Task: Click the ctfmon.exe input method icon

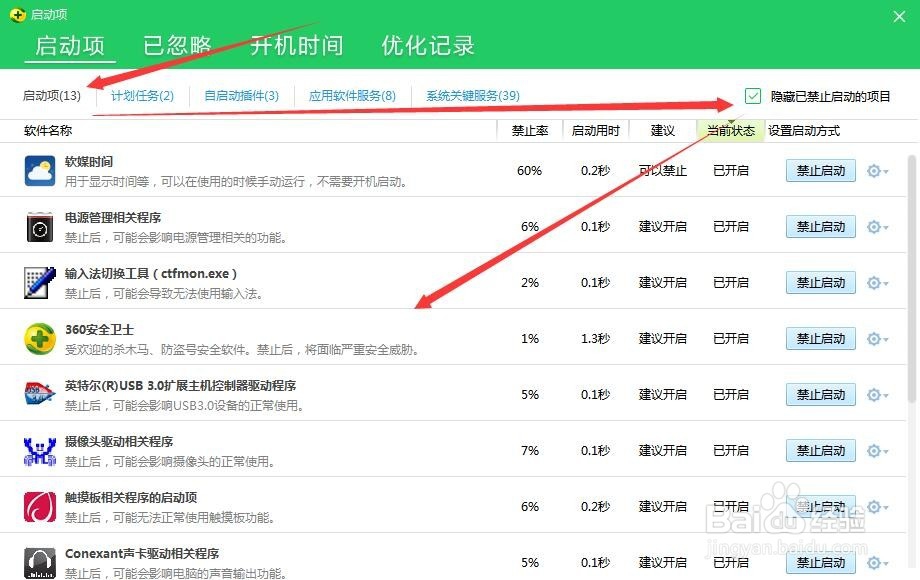Action: pyautogui.click(x=40, y=283)
